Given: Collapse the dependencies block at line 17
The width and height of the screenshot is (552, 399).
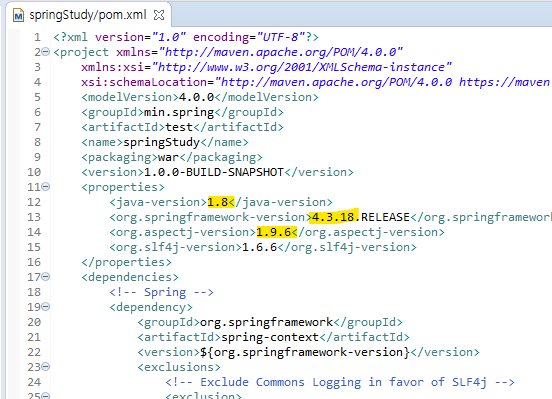Looking at the screenshot, I should pos(46,277).
